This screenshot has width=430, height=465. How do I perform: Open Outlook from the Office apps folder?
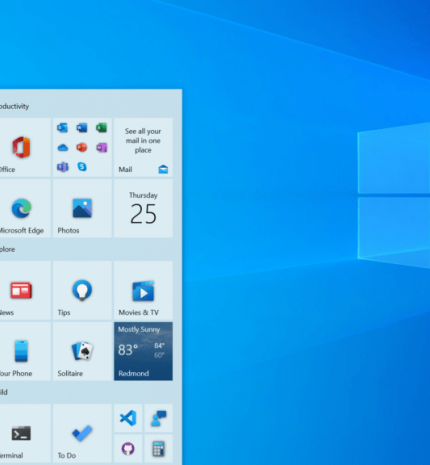coord(62,128)
